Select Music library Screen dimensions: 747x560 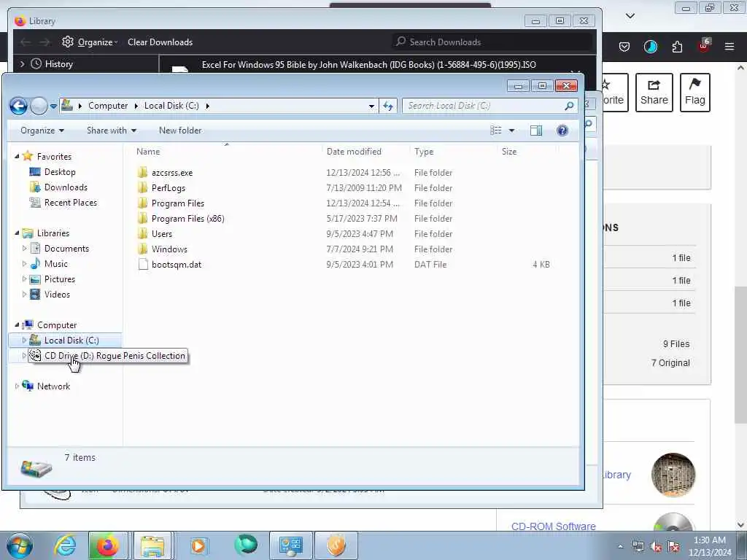pyautogui.click(x=55, y=264)
